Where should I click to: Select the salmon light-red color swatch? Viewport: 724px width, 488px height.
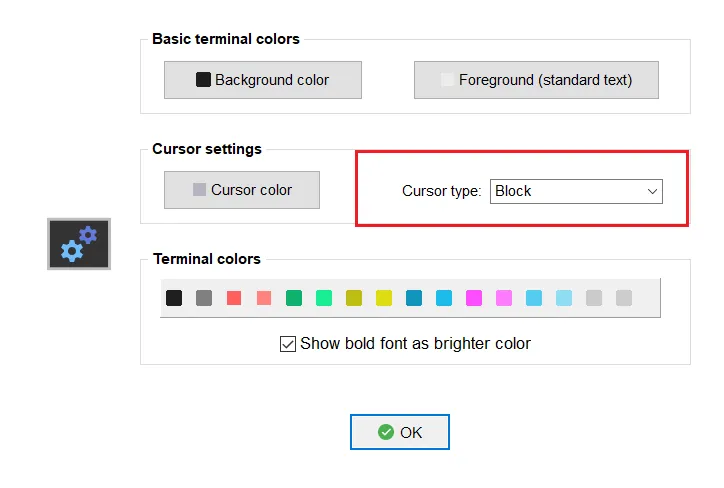(x=264, y=298)
